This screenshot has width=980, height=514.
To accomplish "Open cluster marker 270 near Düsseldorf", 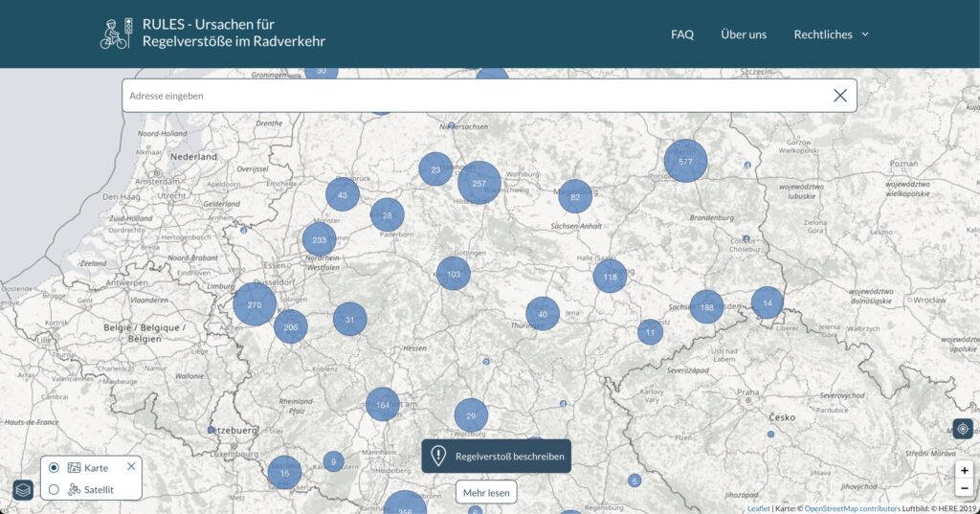I will [255, 304].
